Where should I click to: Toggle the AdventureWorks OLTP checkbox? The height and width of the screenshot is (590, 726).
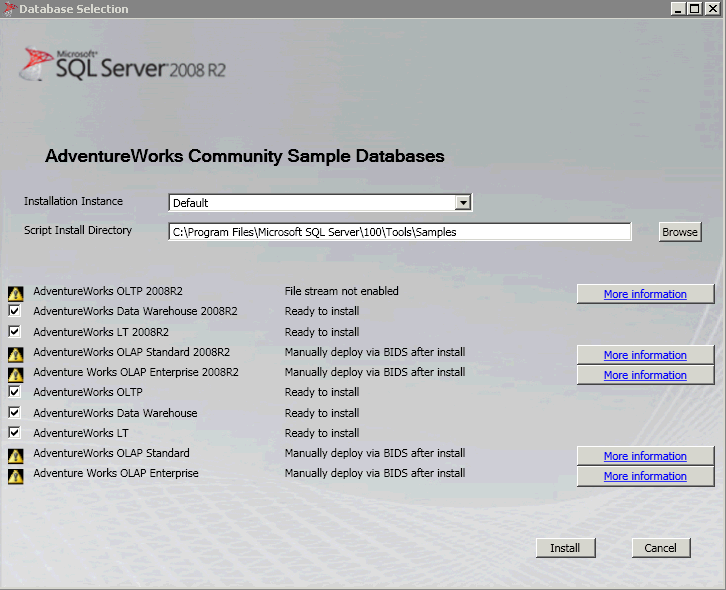[15, 392]
